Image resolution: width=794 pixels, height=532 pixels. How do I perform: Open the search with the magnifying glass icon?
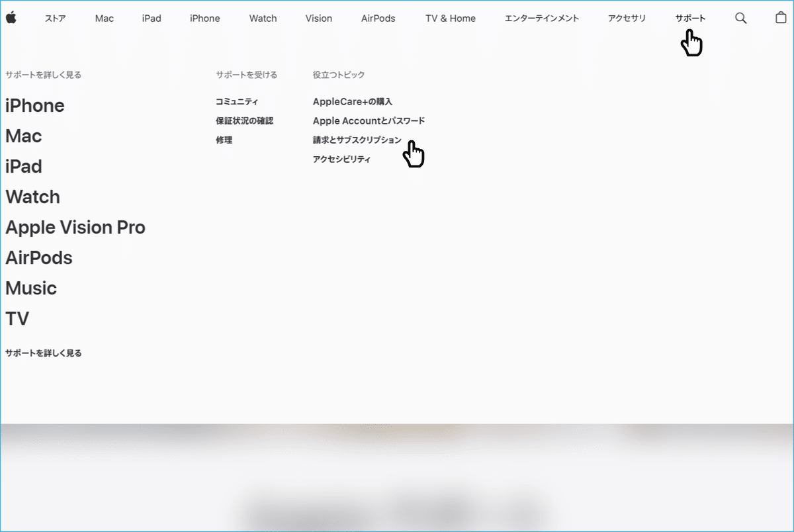click(740, 18)
